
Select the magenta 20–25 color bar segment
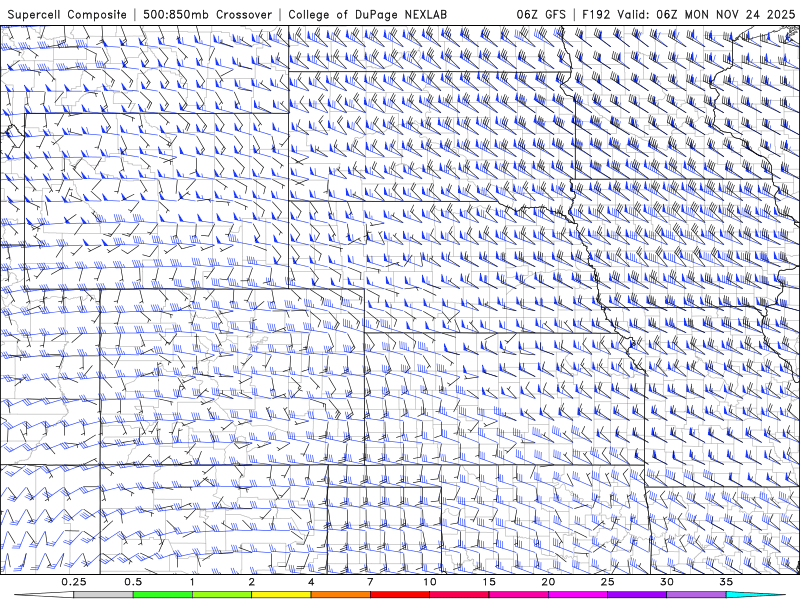[578, 595]
